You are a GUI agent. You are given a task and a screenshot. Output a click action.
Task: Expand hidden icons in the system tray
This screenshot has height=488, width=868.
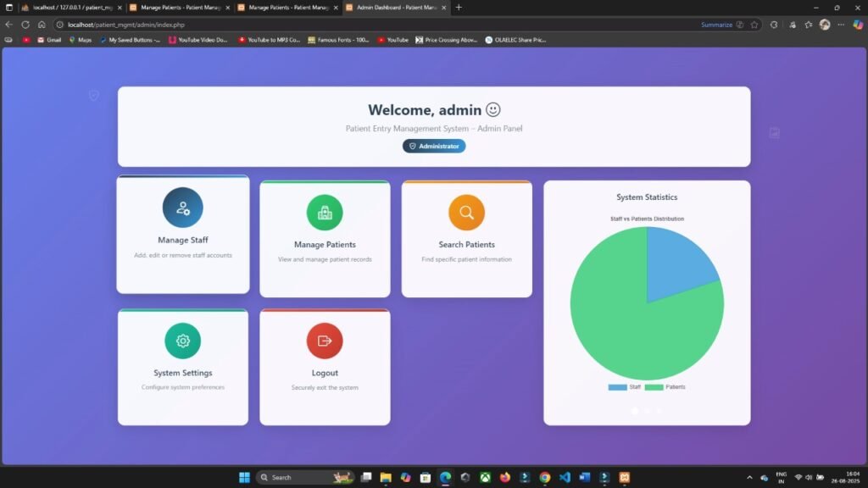pos(751,476)
